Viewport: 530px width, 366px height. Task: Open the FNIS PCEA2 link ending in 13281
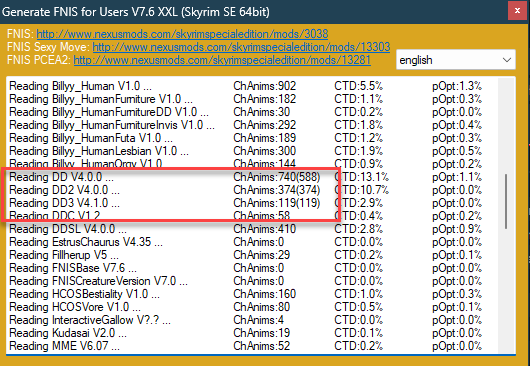tap(222, 60)
